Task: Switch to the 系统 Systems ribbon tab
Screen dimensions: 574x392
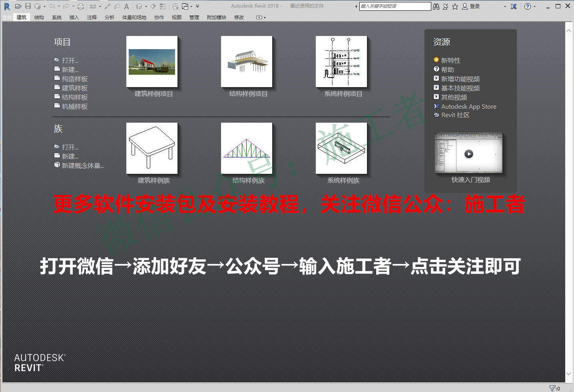Action: (57, 18)
